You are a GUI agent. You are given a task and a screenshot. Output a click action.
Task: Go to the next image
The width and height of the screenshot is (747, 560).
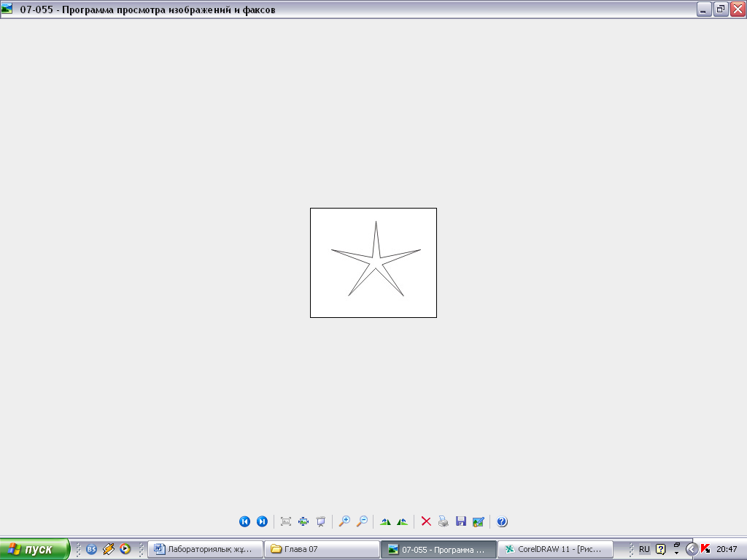tap(262, 521)
